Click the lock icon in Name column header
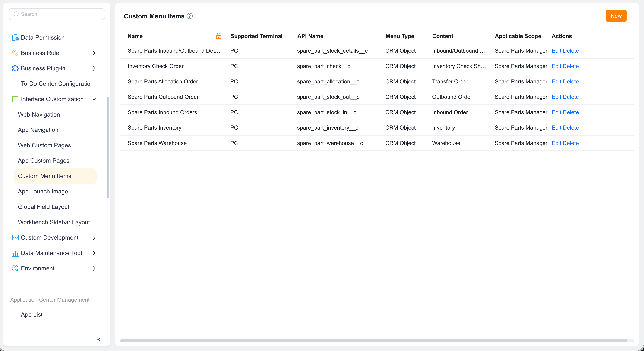This screenshot has width=644, height=351. pyautogui.click(x=218, y=36)
